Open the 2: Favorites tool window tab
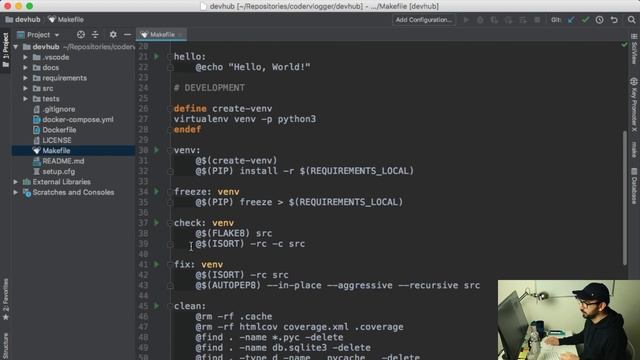The height and width of the screenshot is (360, 640). (x=5, y=300)
